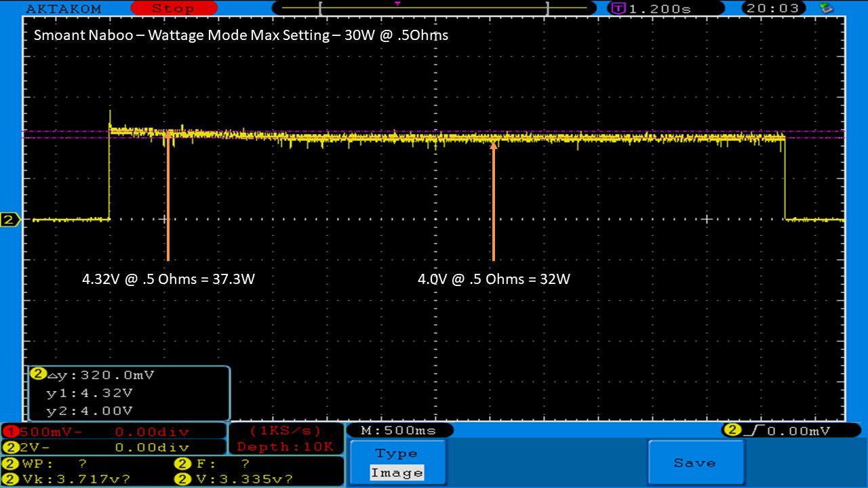Click the purple trigger position marker at top

point(397,3)
